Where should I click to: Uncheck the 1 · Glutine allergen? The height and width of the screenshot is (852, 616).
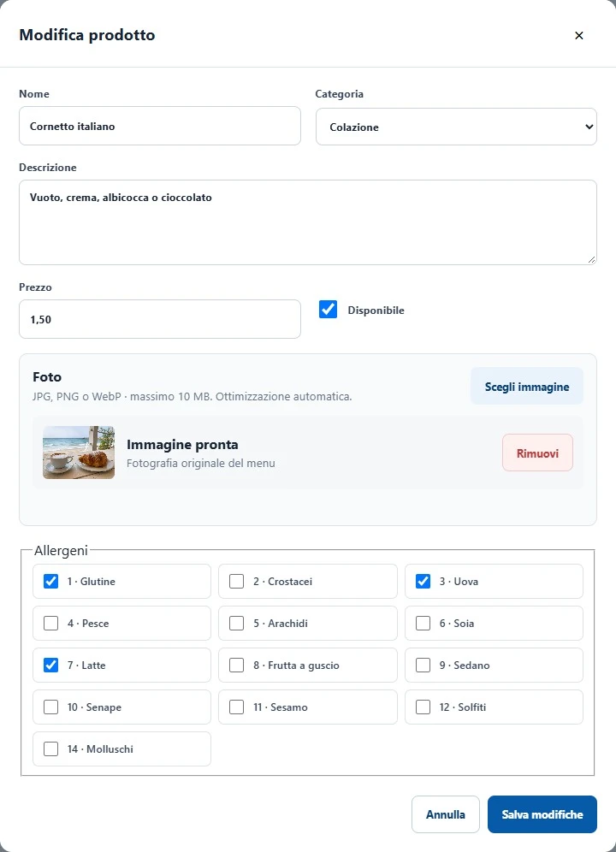point(50,582)
